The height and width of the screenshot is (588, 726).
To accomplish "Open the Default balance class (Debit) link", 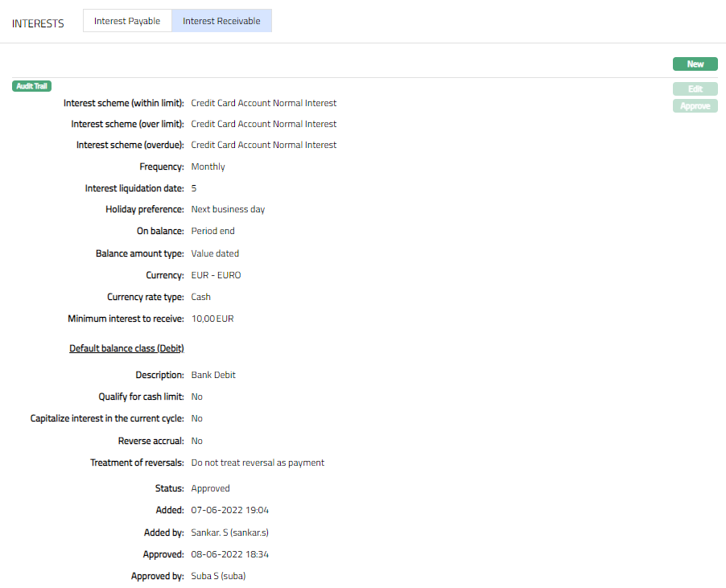I will click(x=126, y=348).
